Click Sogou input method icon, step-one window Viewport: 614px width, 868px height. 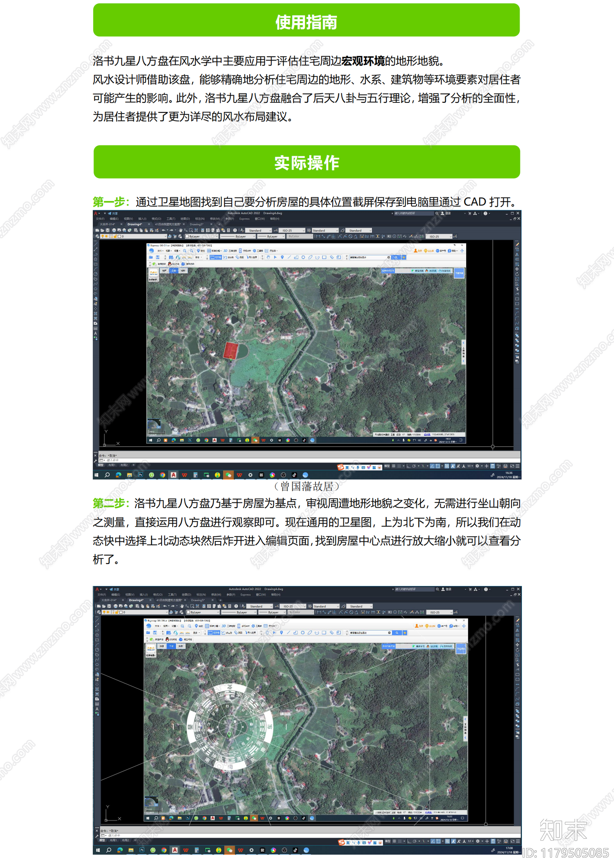(340, 467)
